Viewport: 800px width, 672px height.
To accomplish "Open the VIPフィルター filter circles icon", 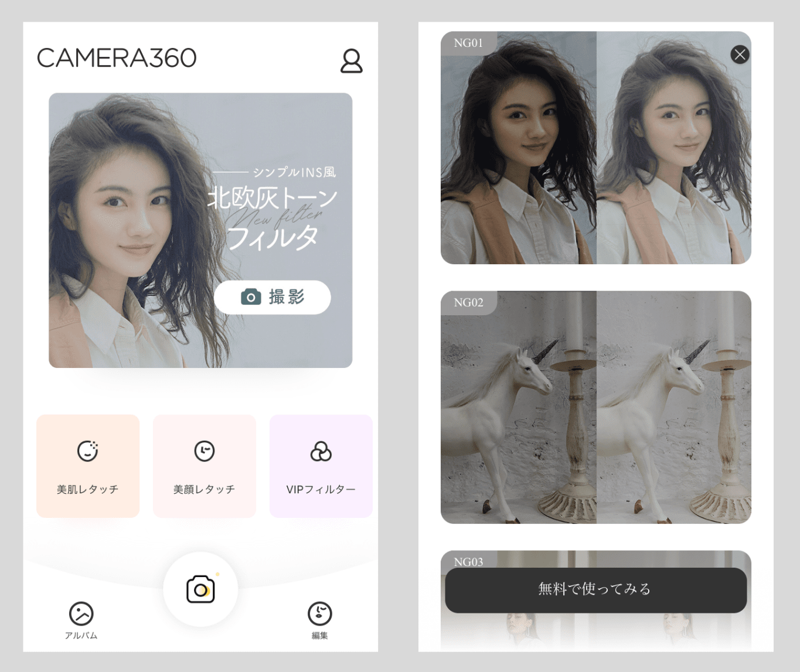I will 321,452.
